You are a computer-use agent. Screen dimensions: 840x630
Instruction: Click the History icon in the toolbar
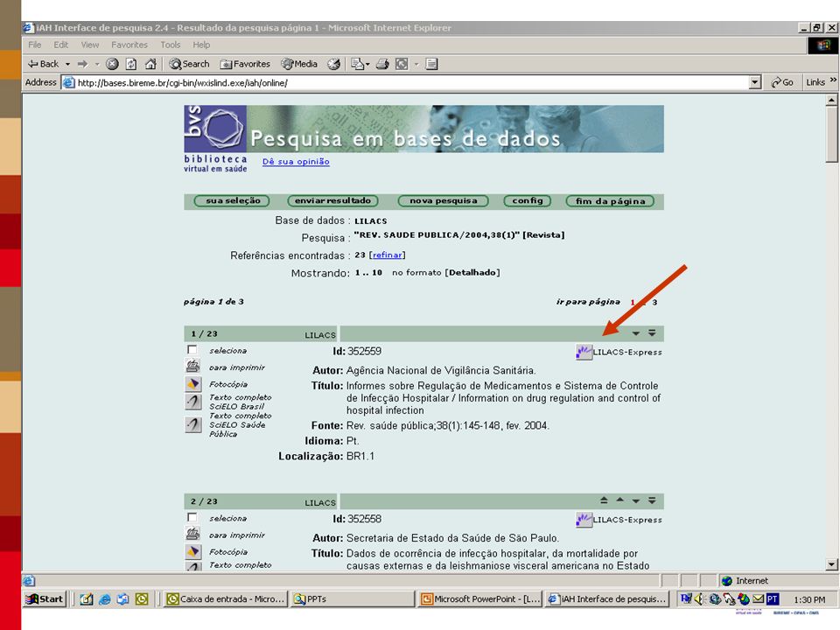point(333,64)
